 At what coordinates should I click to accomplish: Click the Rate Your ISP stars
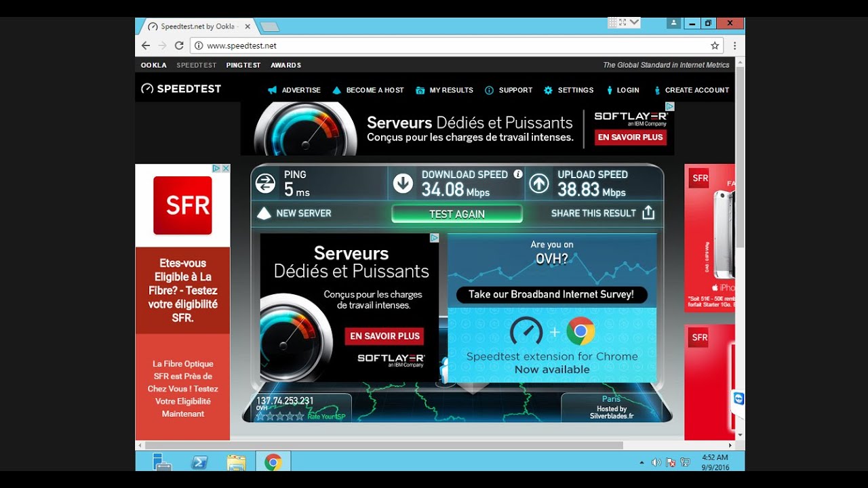click(279, 416)
